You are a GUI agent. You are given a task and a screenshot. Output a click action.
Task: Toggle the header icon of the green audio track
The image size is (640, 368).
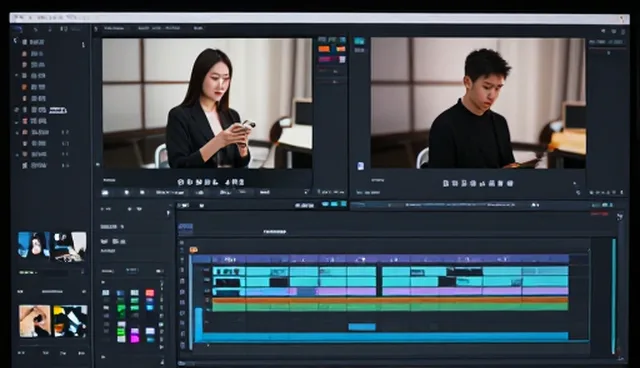pyautogui.click(x=207, y=309)
